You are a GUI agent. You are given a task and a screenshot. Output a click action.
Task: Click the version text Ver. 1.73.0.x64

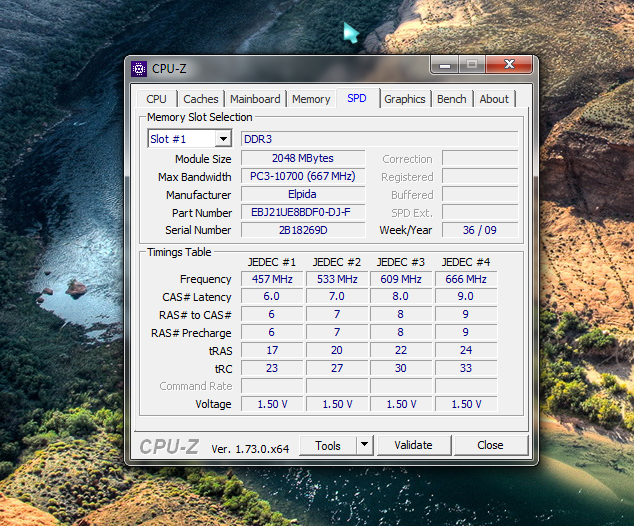click(x=250, y=449)
